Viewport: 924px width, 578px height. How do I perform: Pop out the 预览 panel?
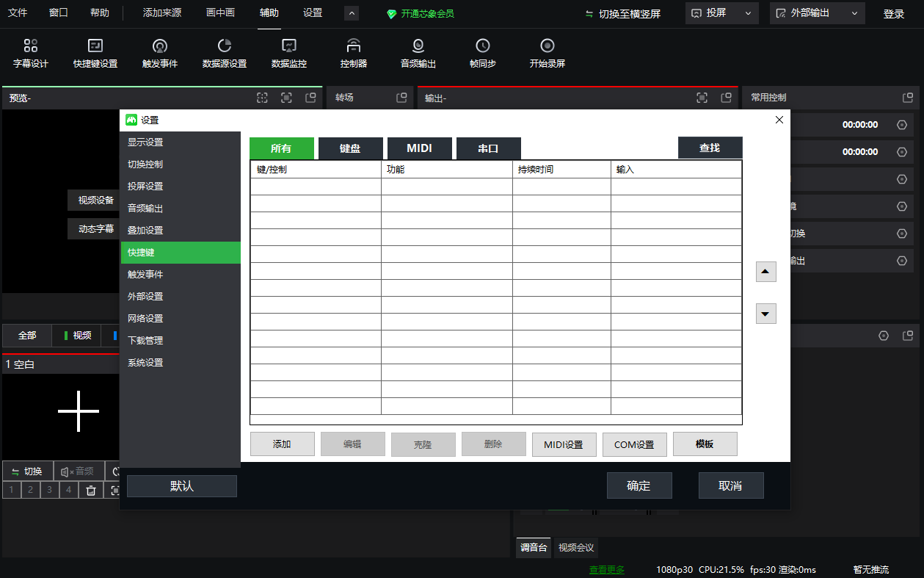pos(310,98)
